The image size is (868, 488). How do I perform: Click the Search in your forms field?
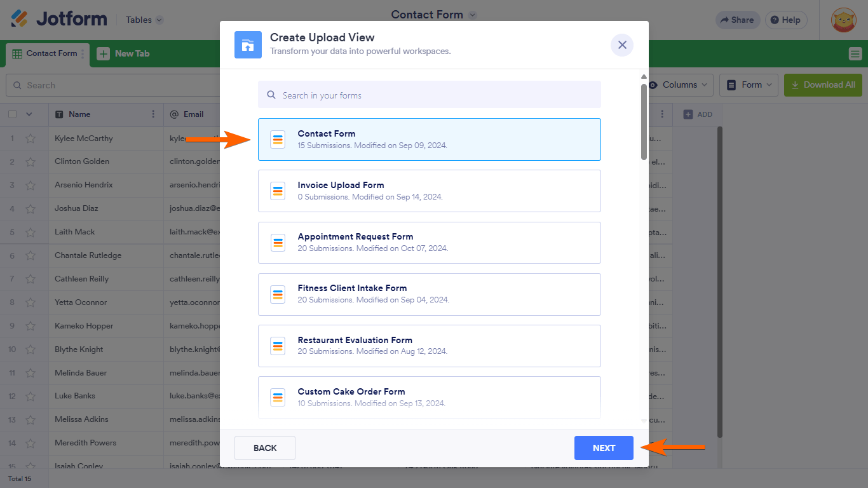pos(429,95)
